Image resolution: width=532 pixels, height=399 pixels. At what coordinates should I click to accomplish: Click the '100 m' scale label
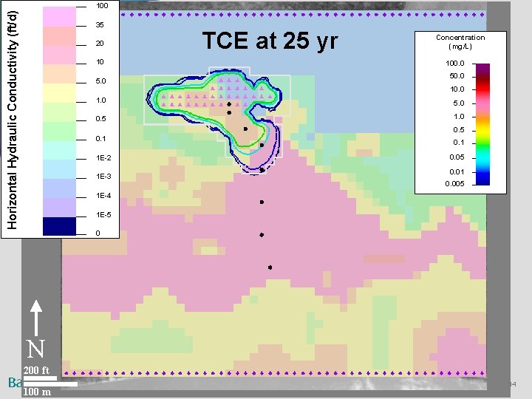pos(38,392)
